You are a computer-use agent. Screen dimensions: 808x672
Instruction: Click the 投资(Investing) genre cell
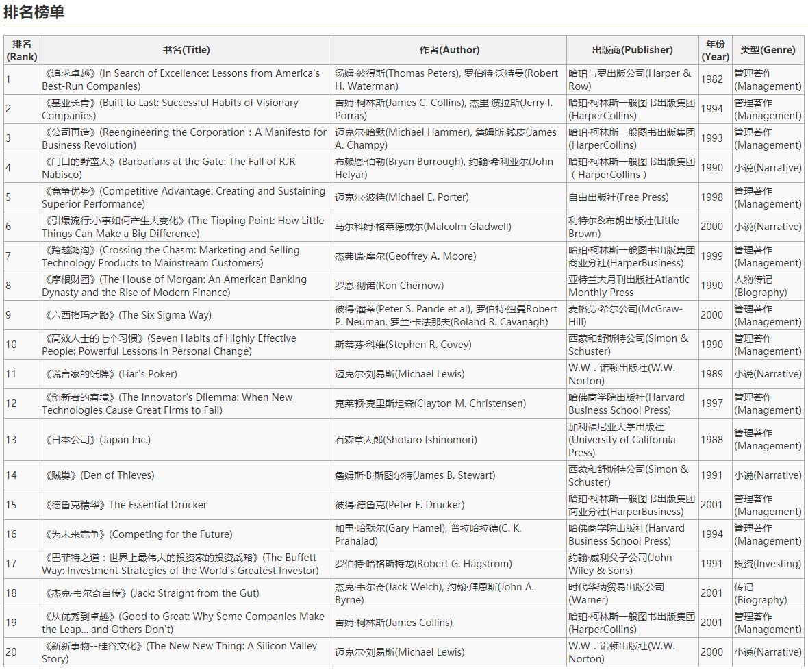(768, 563)
